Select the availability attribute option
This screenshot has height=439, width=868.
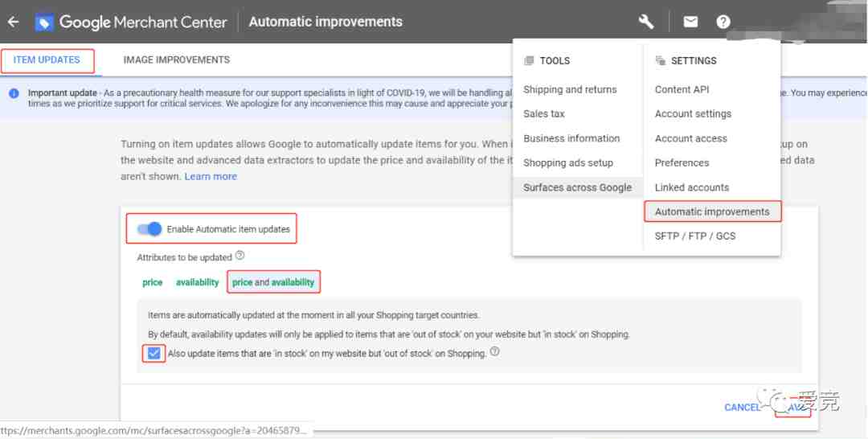click(198, 282)
